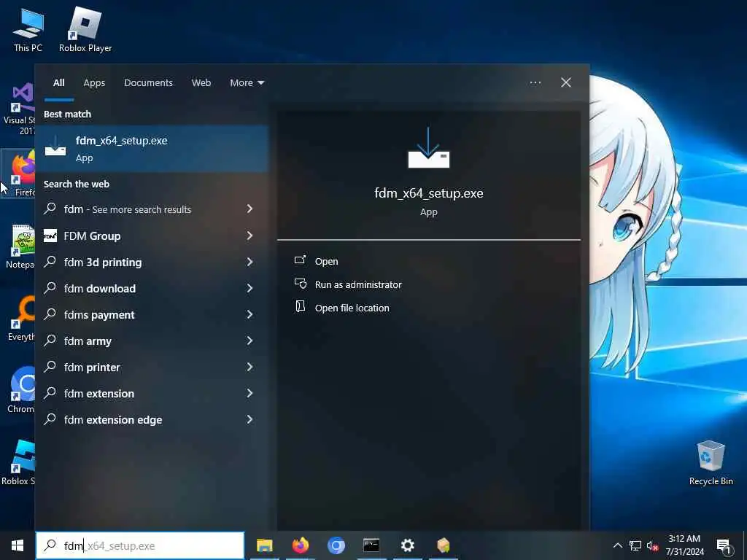Open Firefox from the taskbar
747x560 pixels.
[301, 545]
